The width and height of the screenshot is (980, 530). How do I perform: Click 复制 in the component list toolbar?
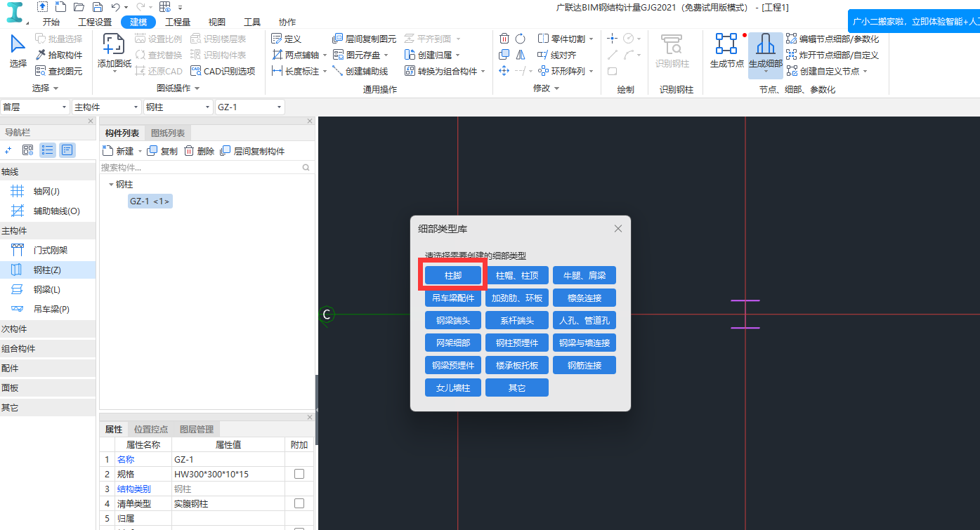click(x=162, y=151)
